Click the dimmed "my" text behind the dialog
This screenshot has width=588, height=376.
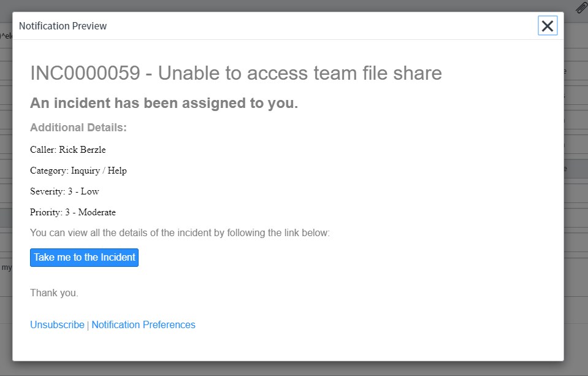point(6,267)
